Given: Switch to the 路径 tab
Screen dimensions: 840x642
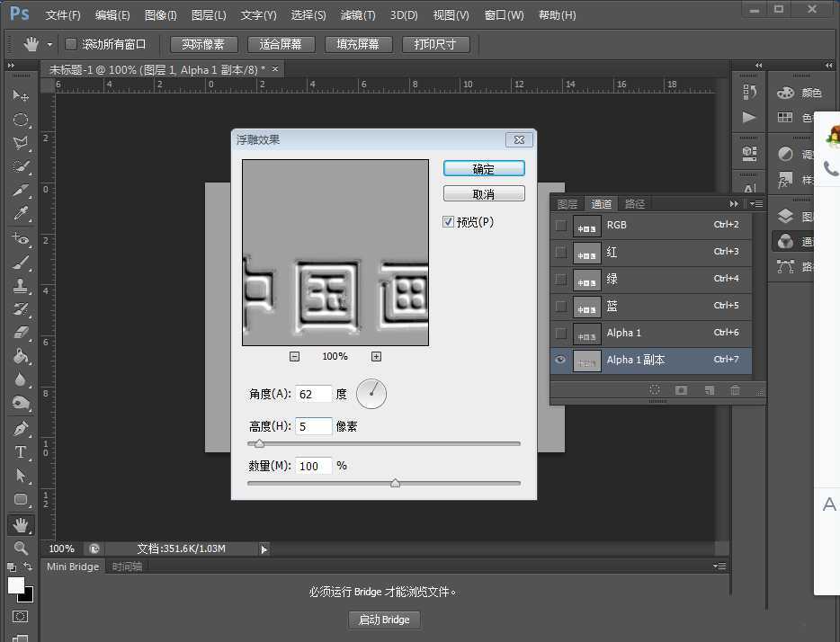Looking at the screenshot, I should 635,203.
